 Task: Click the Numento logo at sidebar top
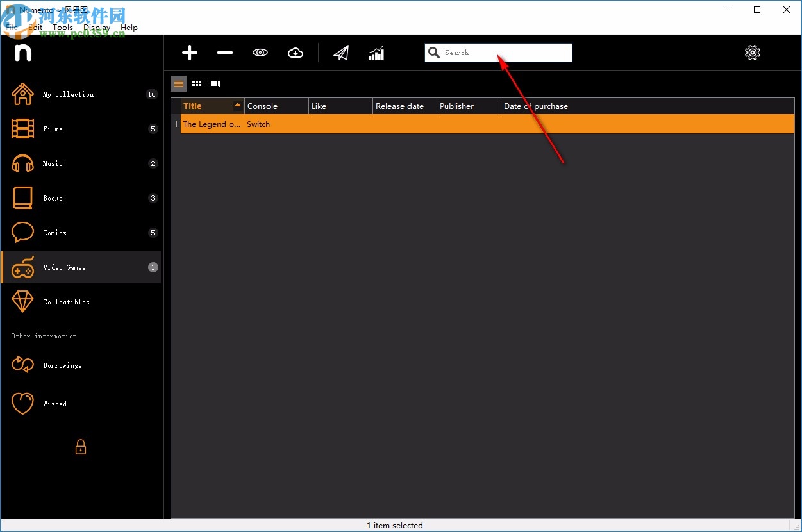(x=23, y=53)
